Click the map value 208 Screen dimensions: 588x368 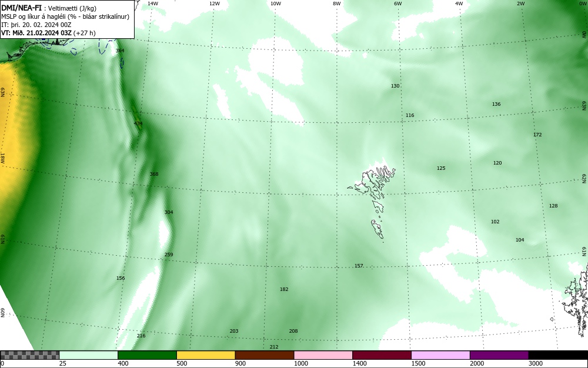tap(293, 331)
